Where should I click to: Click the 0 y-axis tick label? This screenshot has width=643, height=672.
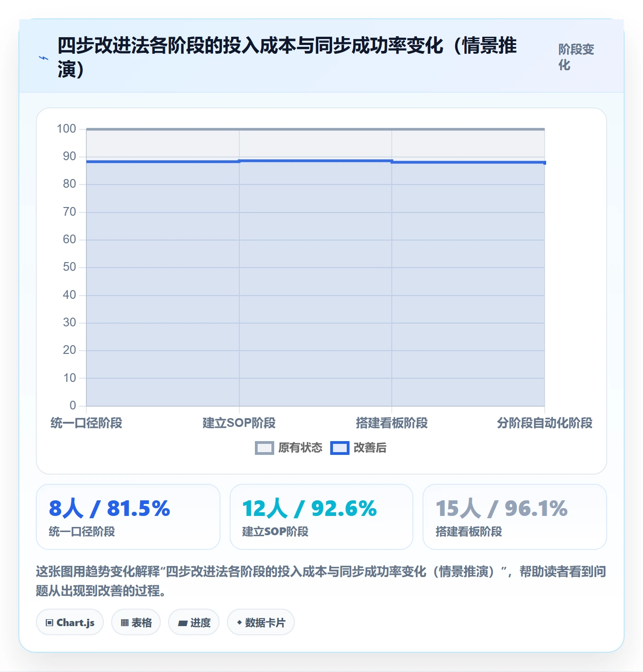coord(73,406)
